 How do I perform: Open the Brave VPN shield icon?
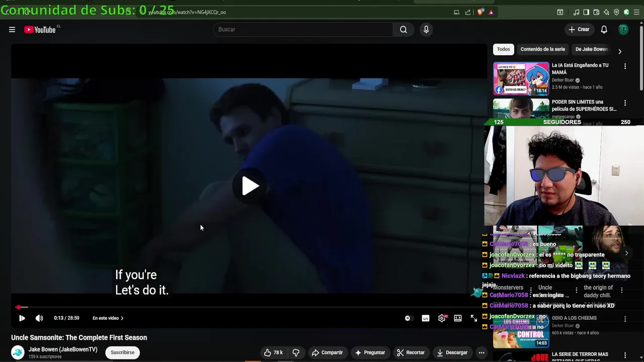pos(617,12)
